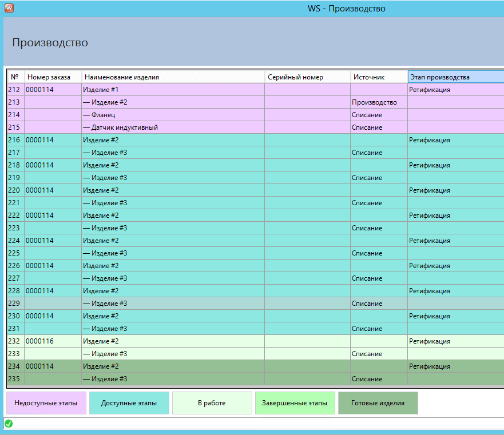The image size is (504, 435).
Task: Select the — Изделие #3 cell in row 221
Action: pos(173,203)
